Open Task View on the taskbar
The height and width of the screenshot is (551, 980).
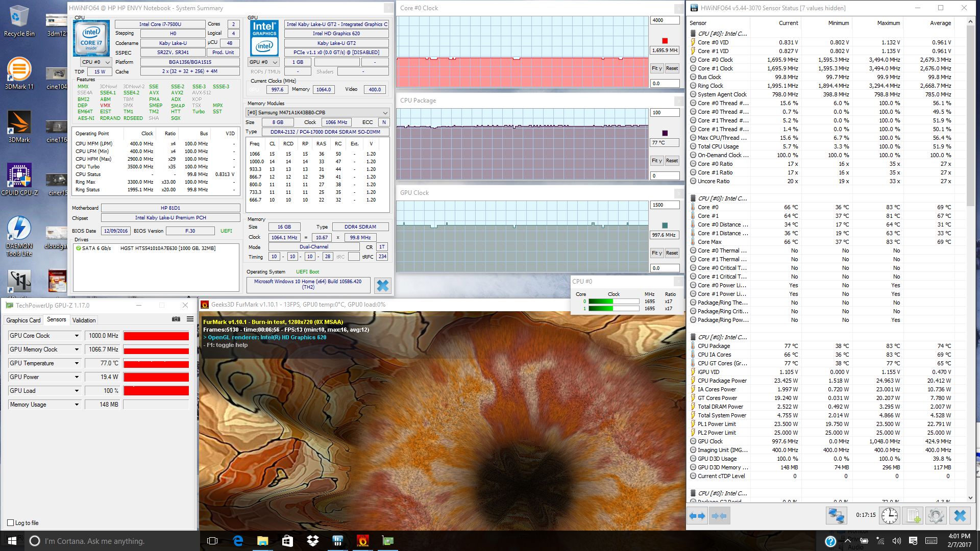pos(212,541)
